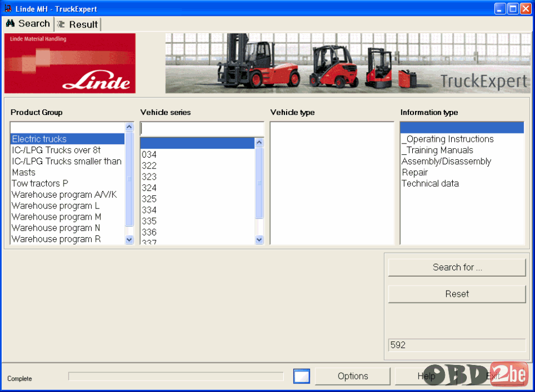Viewport: 535px width, 392px height.
Task: Open Help
Action: pos(426,376)
